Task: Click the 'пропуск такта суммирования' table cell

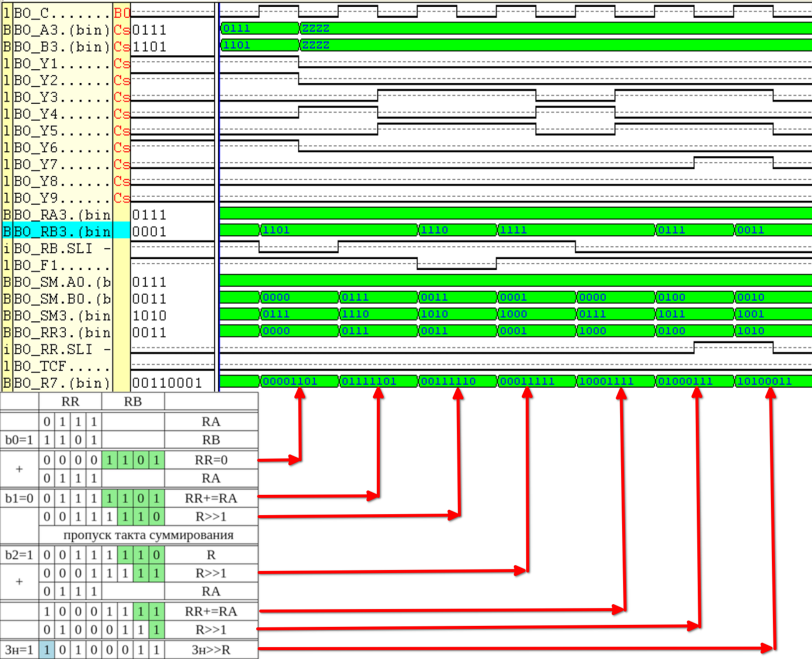Action: (x=148, y=535)
